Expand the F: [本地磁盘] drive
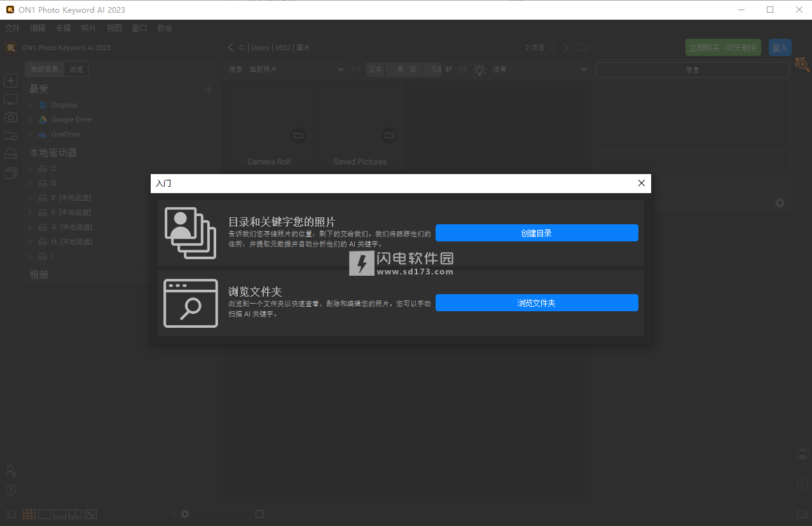Screen dimensions: 812x526 pyautogui.click(x=30, y=213)
